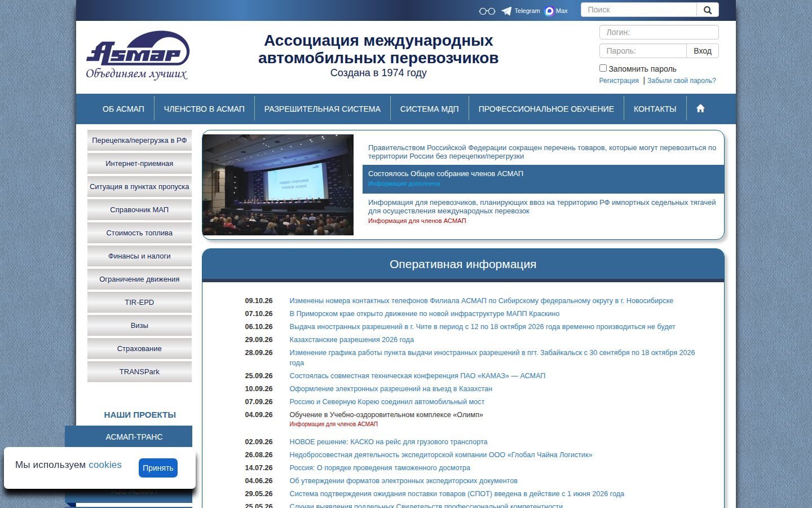Viewport: 812px width, 508px height.
Task: Go to home via house icon
Action: (x=700, y=108)
